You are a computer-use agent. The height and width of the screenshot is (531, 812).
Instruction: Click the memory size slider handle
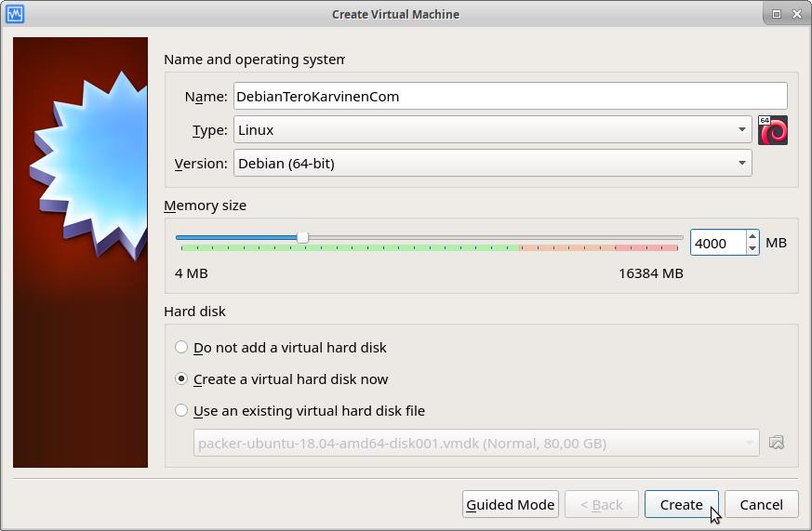coord(302,238)
